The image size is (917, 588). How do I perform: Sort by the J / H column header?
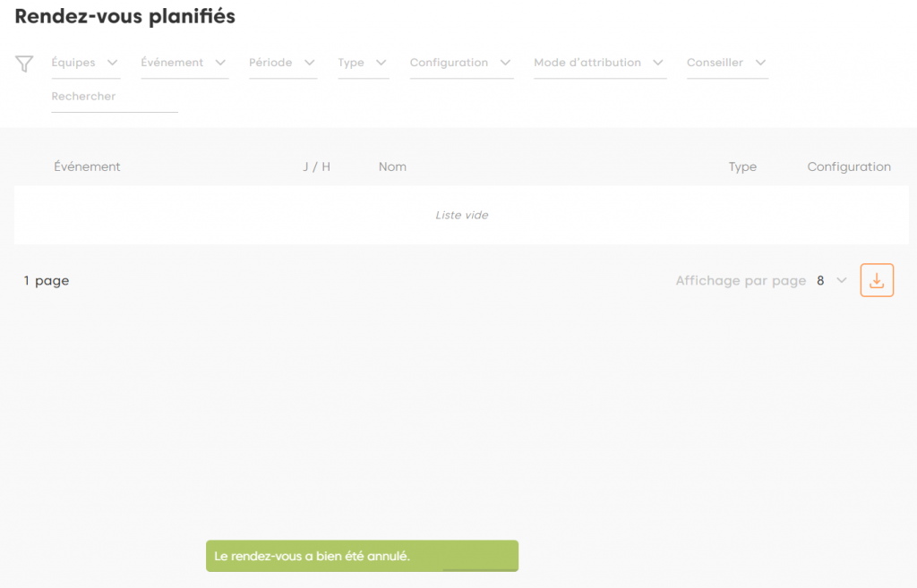(317, 166)
